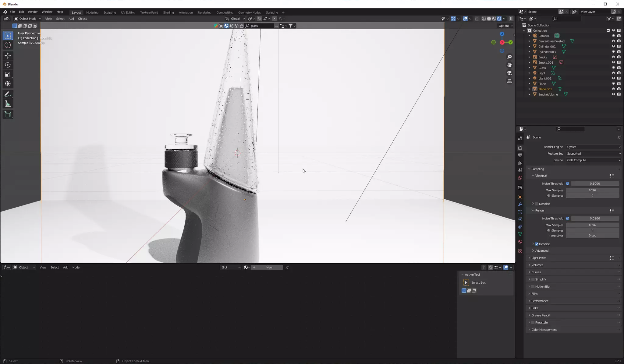This screenshot has height=364, width=624.
Task: Hide the Glass object in viewport
Action: point(613,68)
